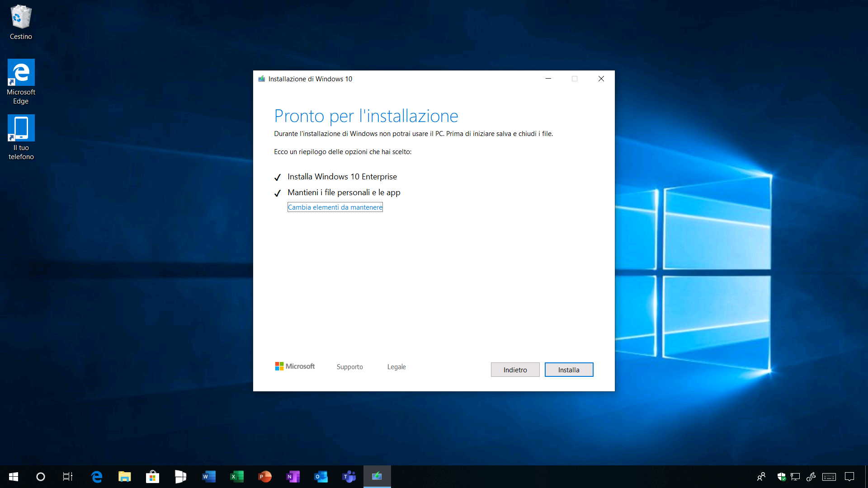Click the Microsoft logo in the dialog
Viewport: 868px width, 488px height.
click(295, 366)
